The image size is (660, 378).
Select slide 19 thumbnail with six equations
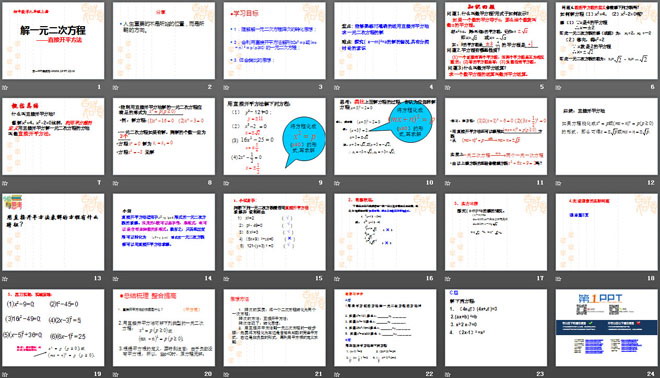tap(53, 327)
